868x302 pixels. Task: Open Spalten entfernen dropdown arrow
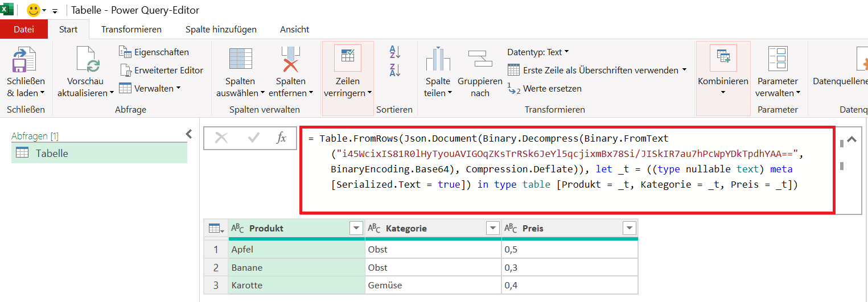tap(311, 93)
